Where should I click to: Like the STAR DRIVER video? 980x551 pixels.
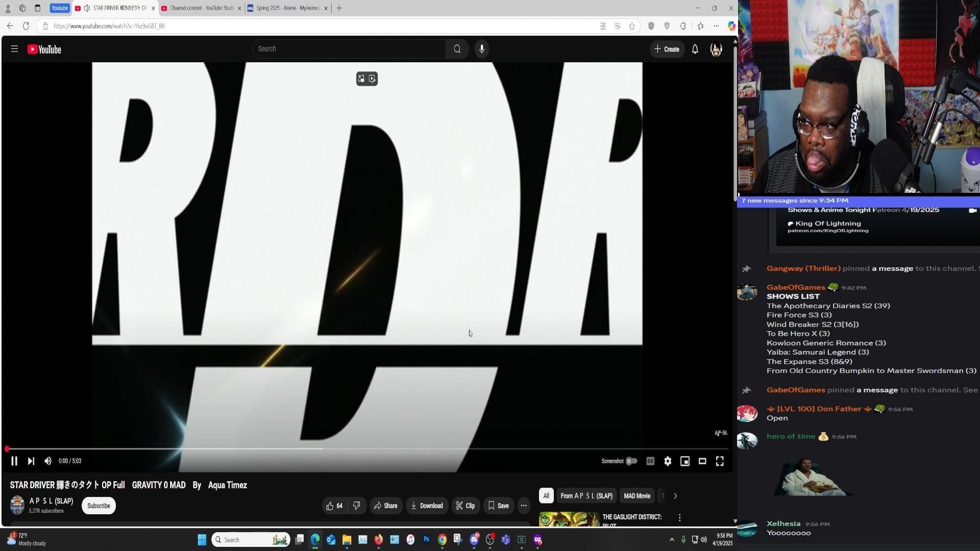point(334,506)
